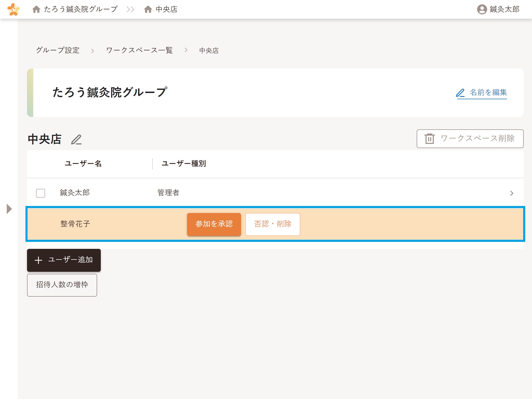Check the 鍼灸太郎 row checkbox

41,193
